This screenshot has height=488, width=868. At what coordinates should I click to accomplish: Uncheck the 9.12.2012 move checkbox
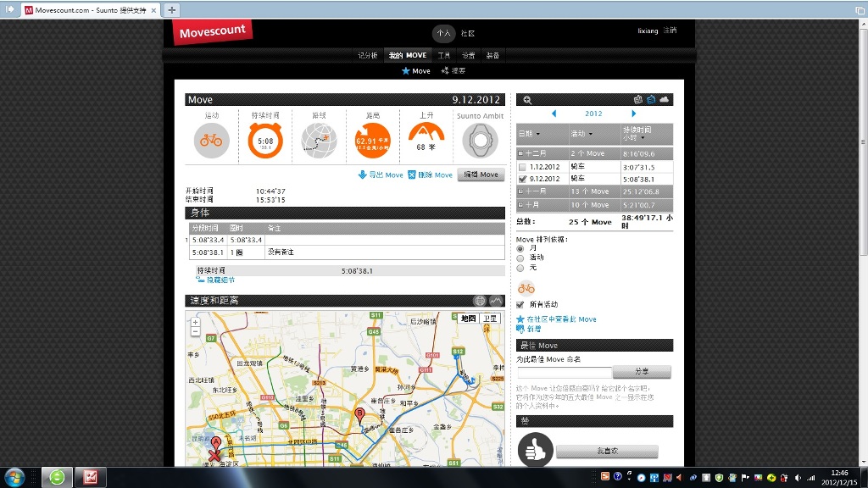coord(522,179)
